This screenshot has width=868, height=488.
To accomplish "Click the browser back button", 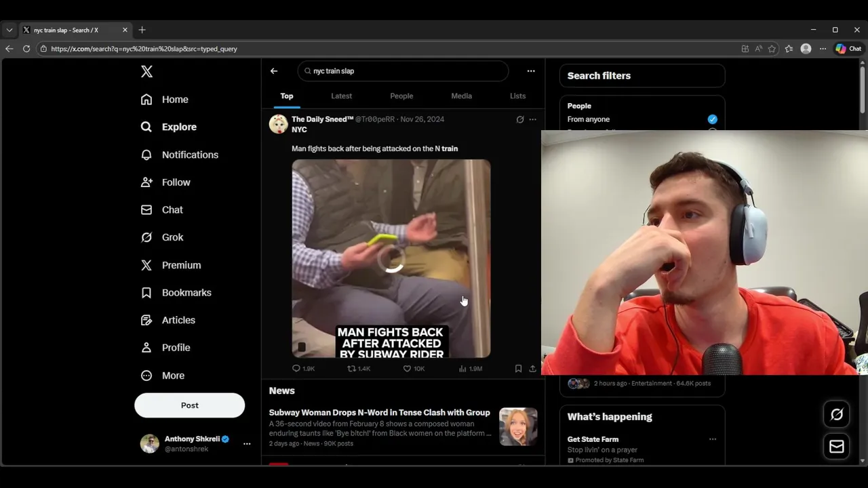I will point(9,49).
